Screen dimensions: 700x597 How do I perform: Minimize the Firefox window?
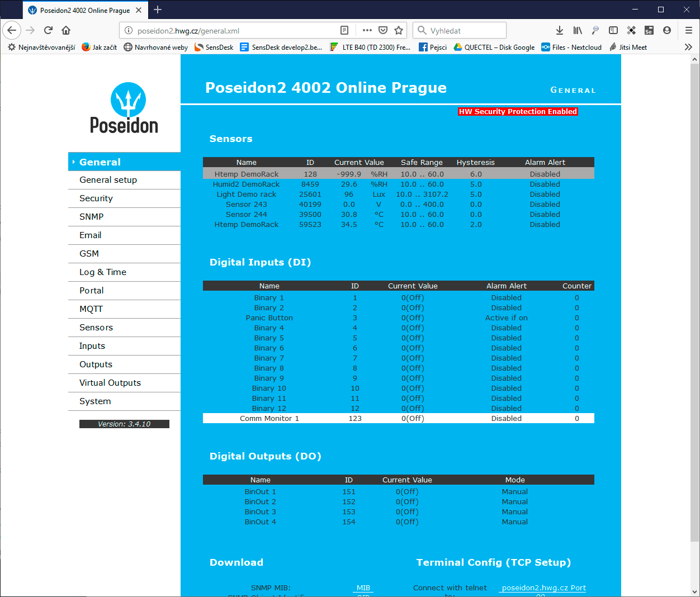coord(635,10)
